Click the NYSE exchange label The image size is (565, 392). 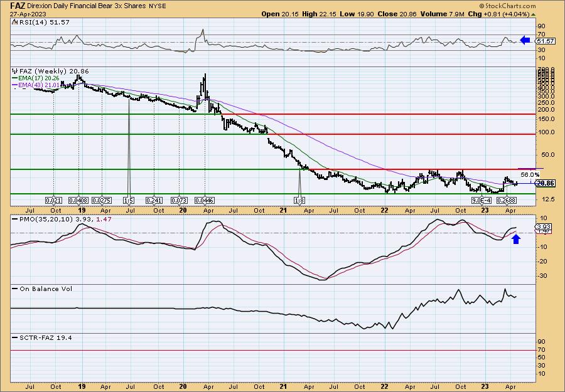pos(157,6)
